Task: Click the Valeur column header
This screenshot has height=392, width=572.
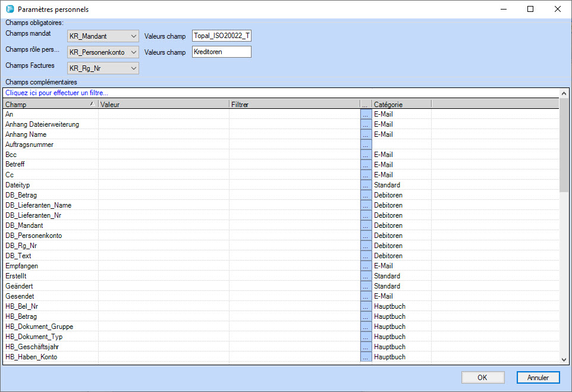Action: coord(163,104)
